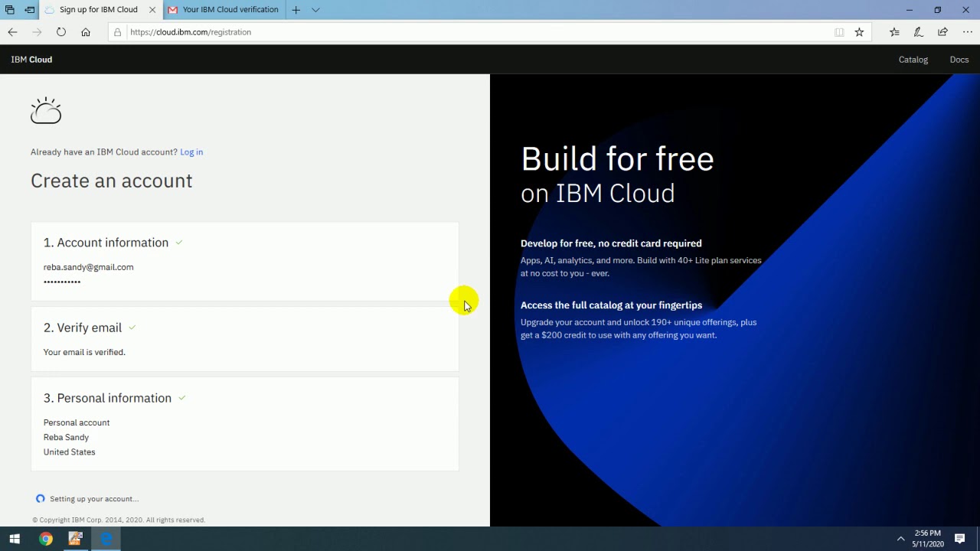
Task: Click the Log in link
Action: 191,152
